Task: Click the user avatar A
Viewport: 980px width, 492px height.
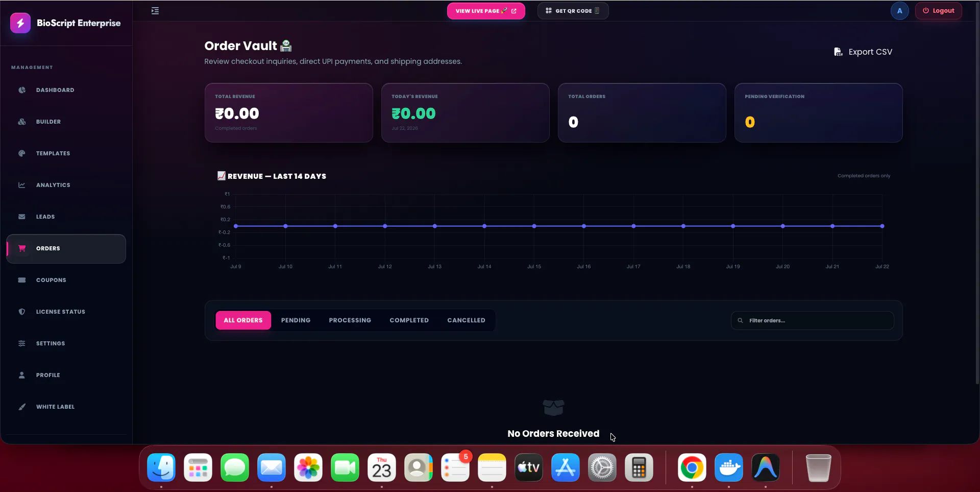Action: [900, 11]
